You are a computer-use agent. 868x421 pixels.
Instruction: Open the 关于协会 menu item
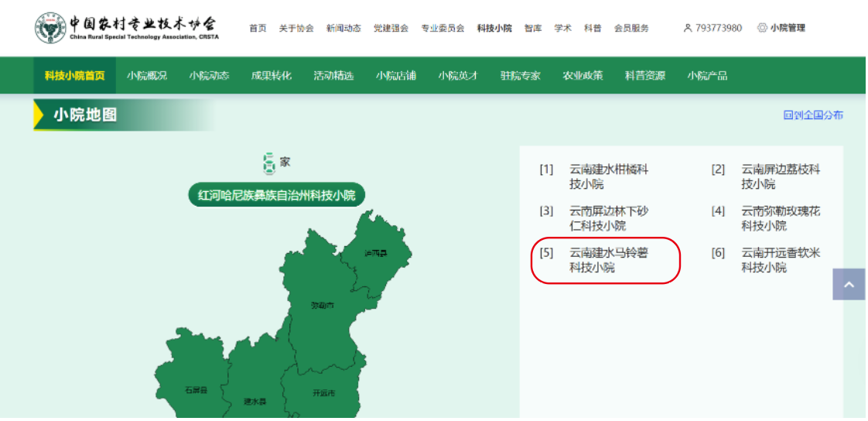click(296, 28)
